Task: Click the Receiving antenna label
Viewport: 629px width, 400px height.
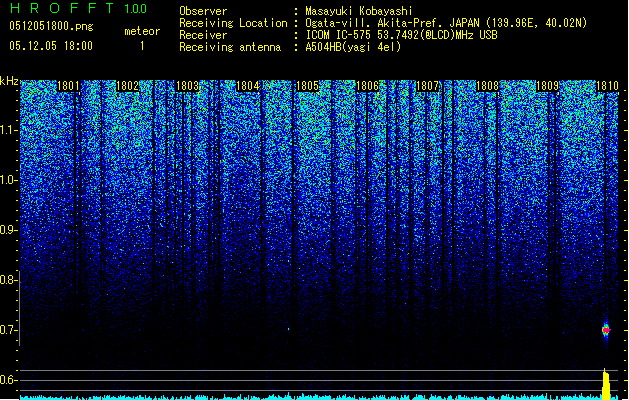Action: pos(230,47)
